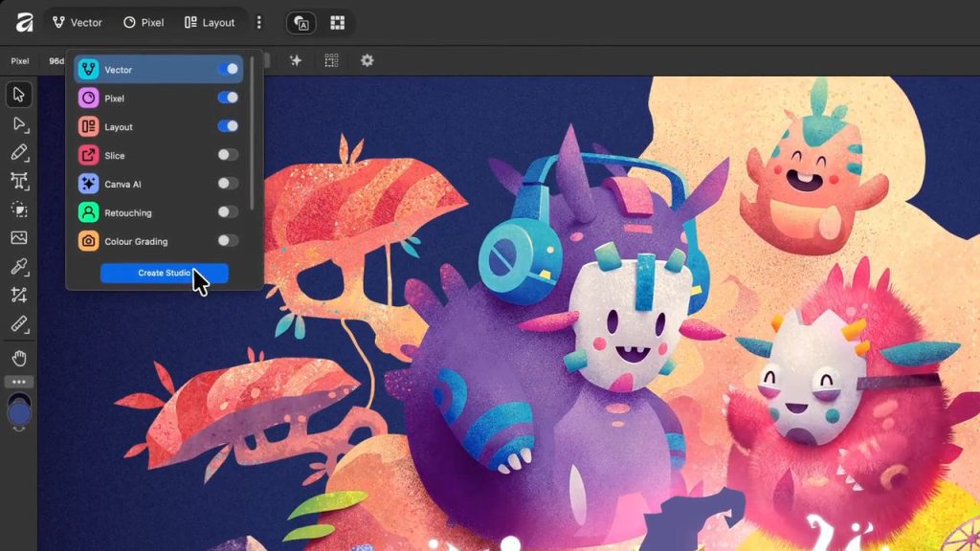Switch to the Layout studio tab
The width and height of the screenshot is (980, 551).
pos(210,22)
